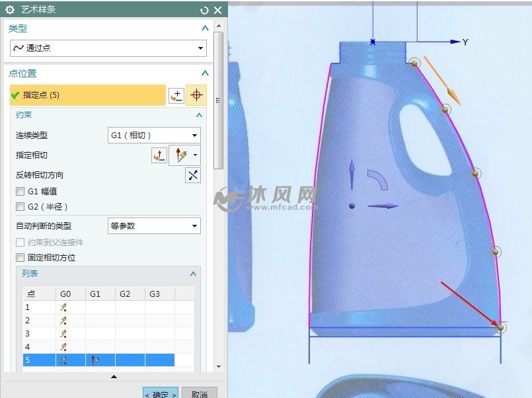Click the G2 column header

[x=130, y=294]
